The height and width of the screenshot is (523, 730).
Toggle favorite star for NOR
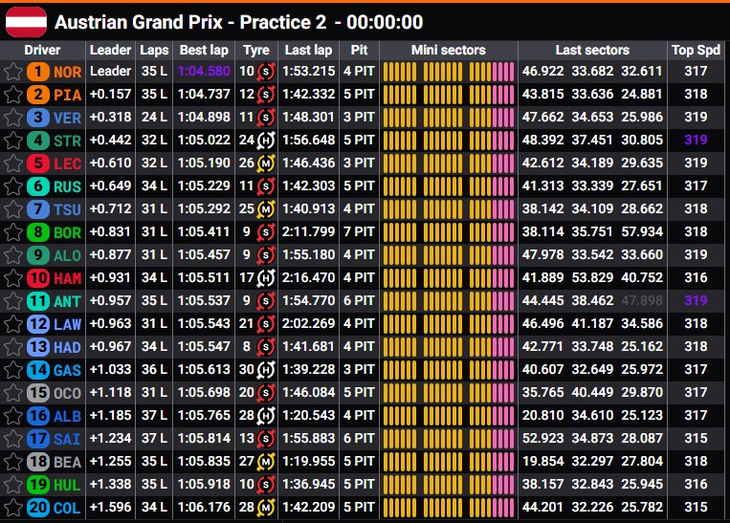pyautogui.click(x=13, y=72)
